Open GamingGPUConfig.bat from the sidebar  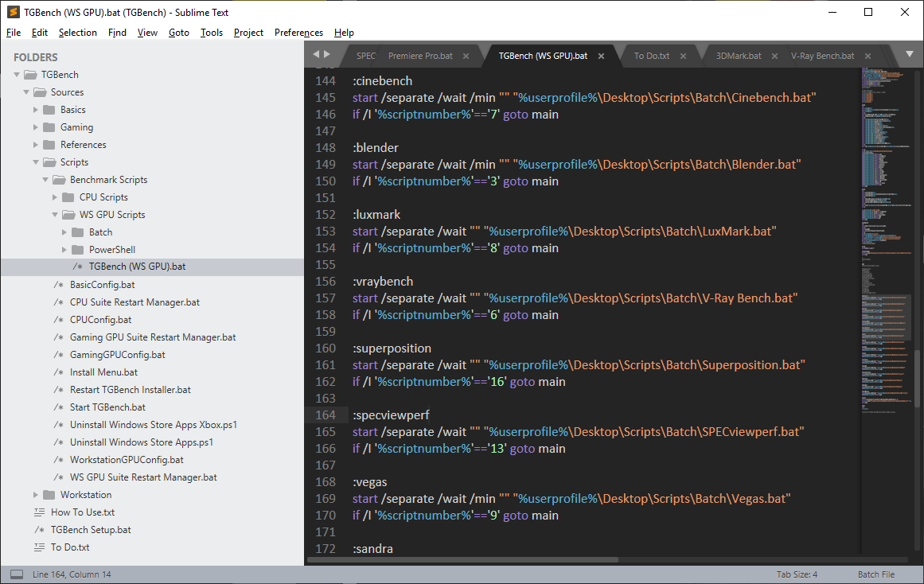tap(117, 355)
